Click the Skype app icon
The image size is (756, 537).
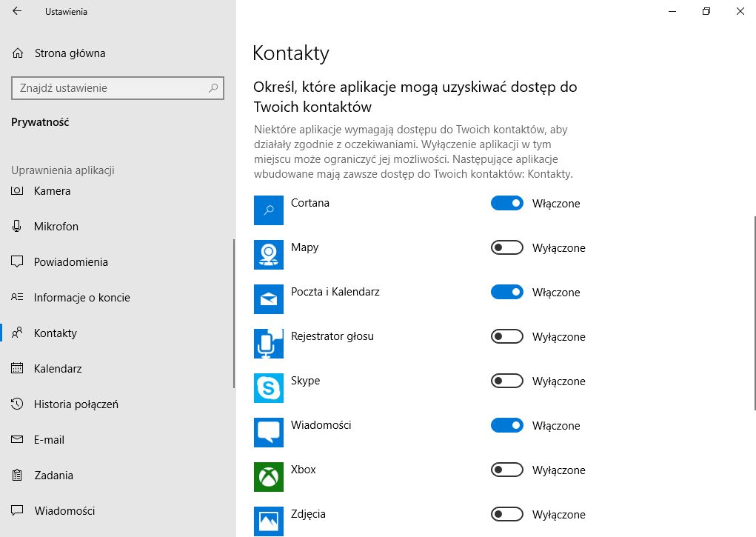click(x=269, y=388)
